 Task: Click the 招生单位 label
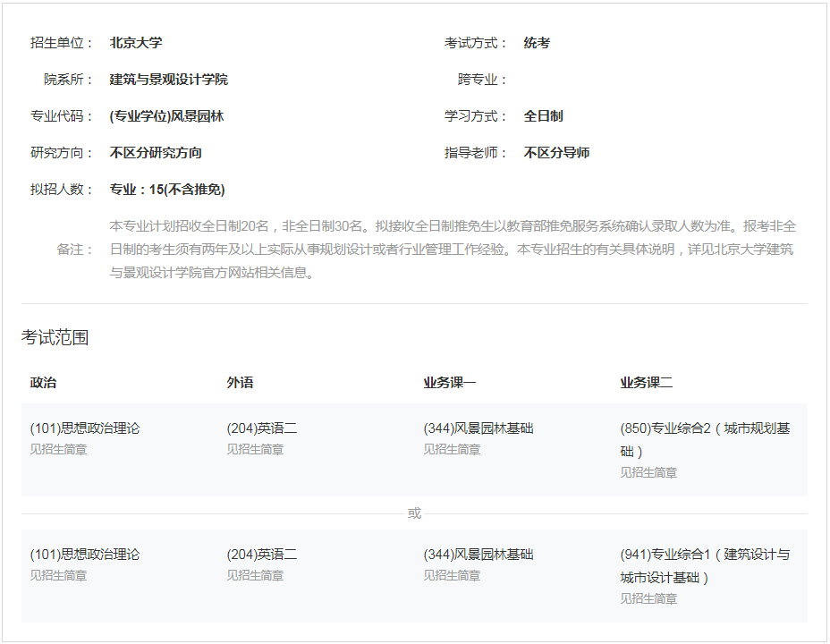coord(62,43)
